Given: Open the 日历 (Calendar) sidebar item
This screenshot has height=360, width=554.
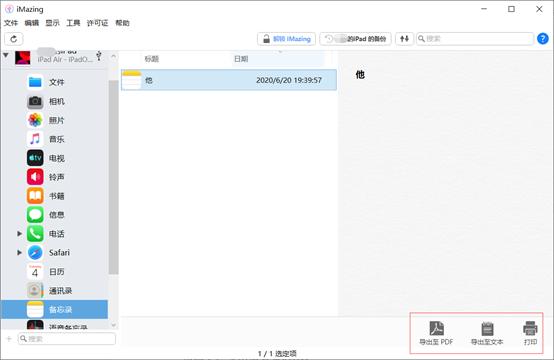Looking at the screenshot, I should [55, 272].
